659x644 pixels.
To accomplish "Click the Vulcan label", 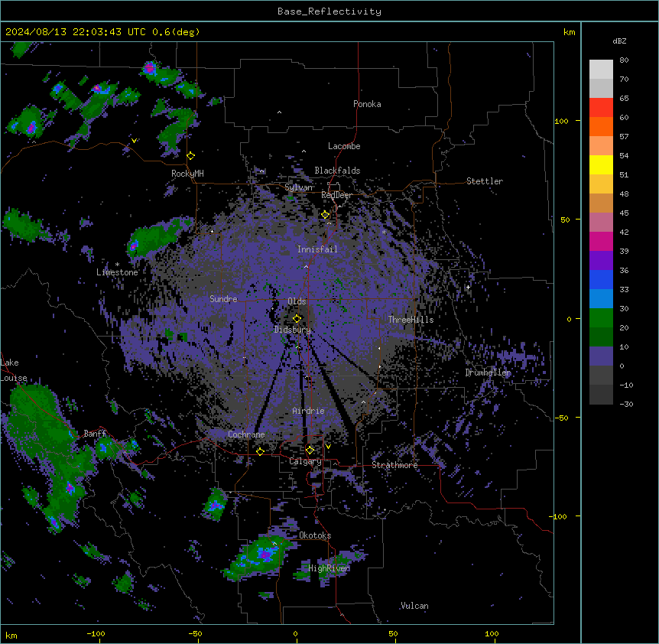I will pos(414,606).
